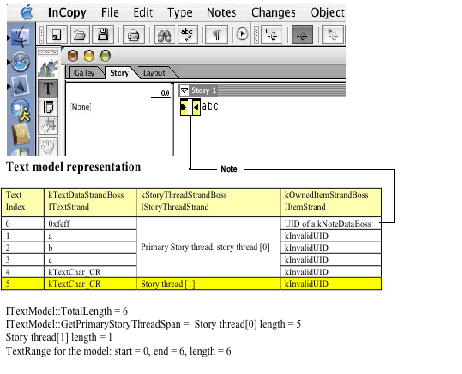Click the Note callout label
This screenshot has height=374, width=462.
pos(229,169)
